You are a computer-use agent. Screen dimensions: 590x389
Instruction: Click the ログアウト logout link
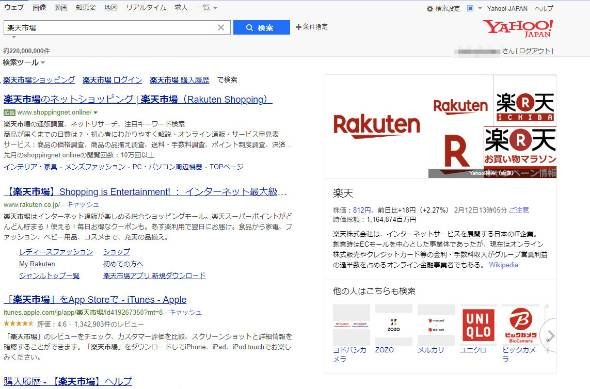click(535, 51)
